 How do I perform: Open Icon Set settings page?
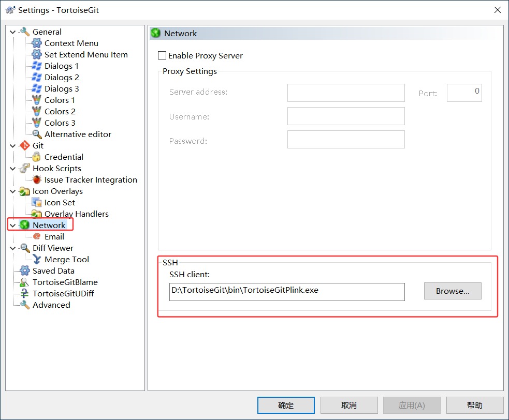[x=60, y=202]
